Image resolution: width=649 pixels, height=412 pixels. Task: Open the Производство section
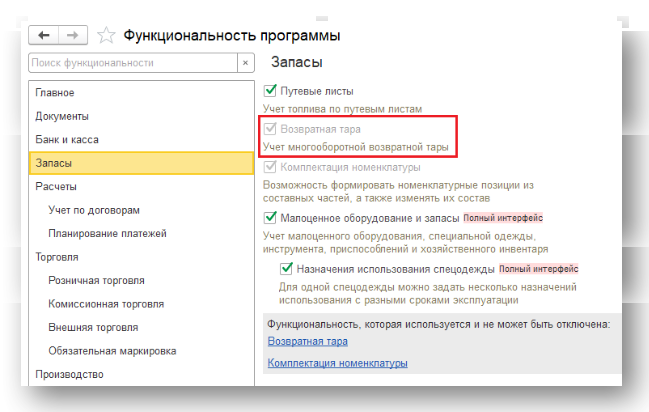141,374
